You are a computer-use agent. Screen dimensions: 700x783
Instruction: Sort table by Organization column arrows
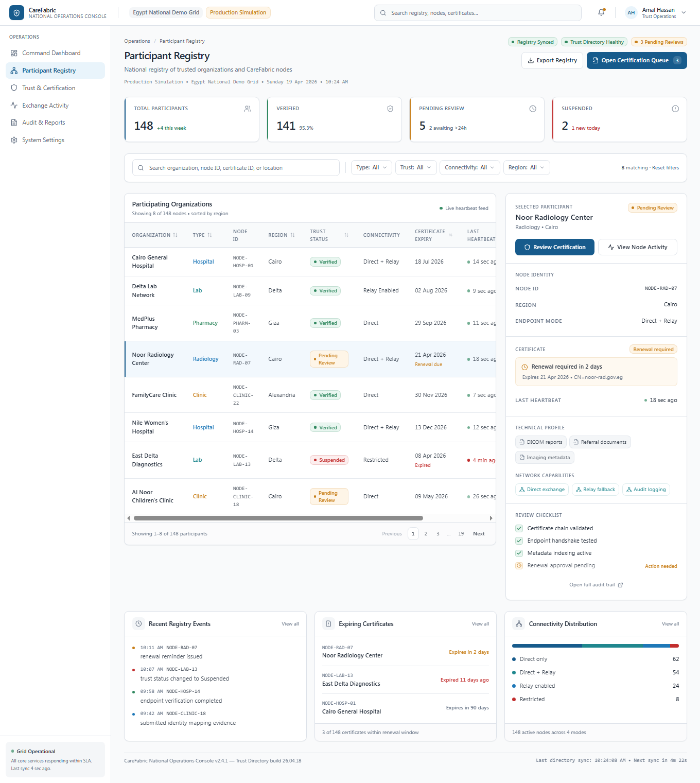pyautogui.click(x=175, y=235)
